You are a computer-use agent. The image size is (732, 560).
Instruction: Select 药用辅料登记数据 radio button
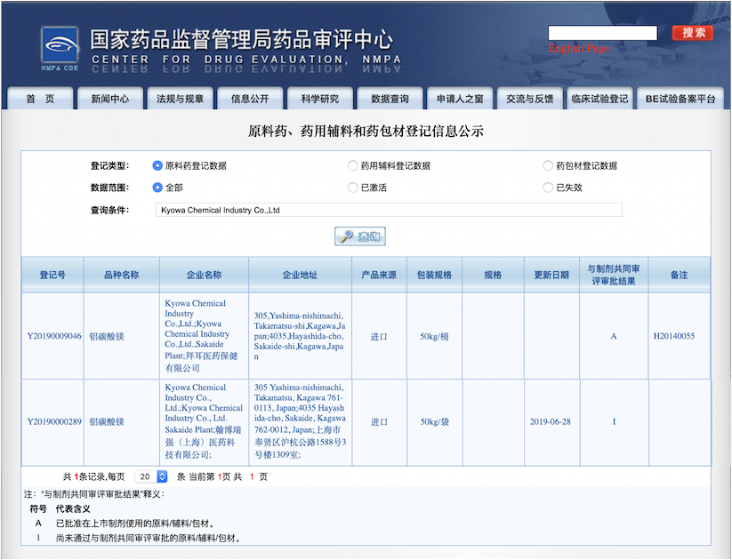pos(352,165)
